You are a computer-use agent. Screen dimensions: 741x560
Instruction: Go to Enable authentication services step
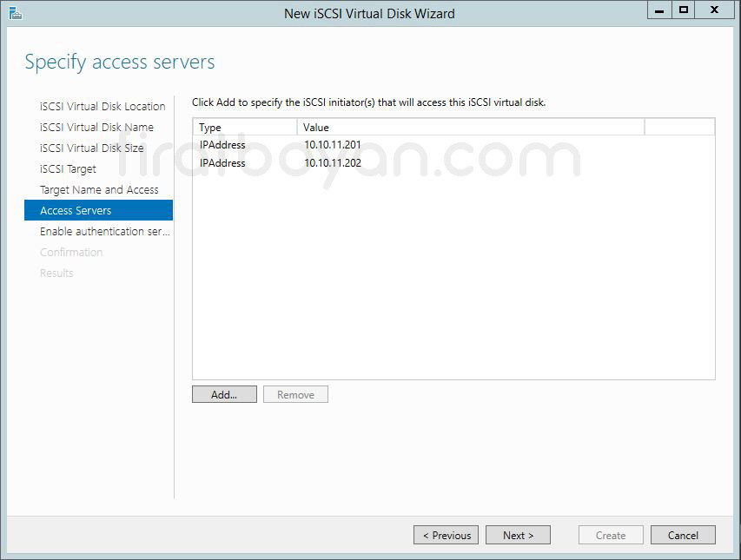point(105,231)
